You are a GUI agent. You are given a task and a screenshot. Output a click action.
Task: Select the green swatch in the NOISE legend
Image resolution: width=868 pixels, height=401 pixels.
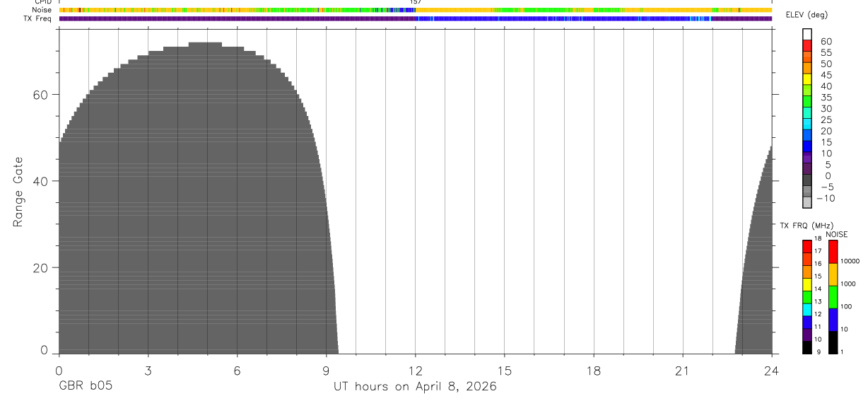pos(833,297)
